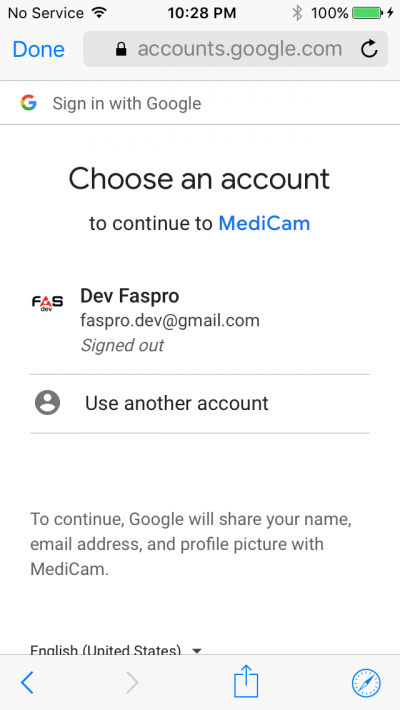Select the Dev Faspro account
The image size is (400, 710).
pyautogui.click(x=200, y=321)
